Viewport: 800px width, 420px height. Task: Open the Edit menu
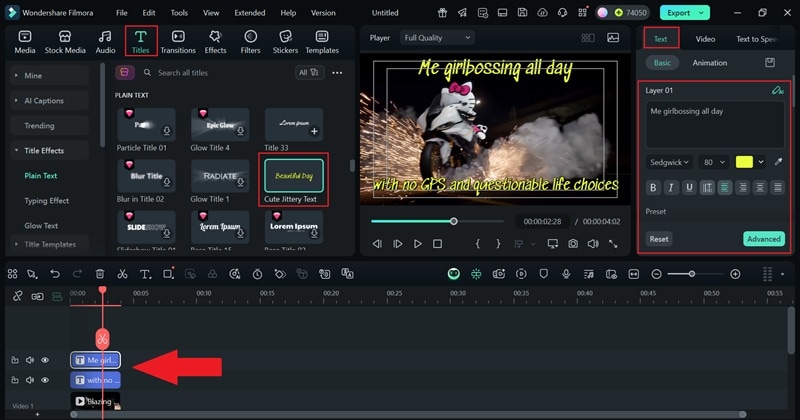pos(149,13)
